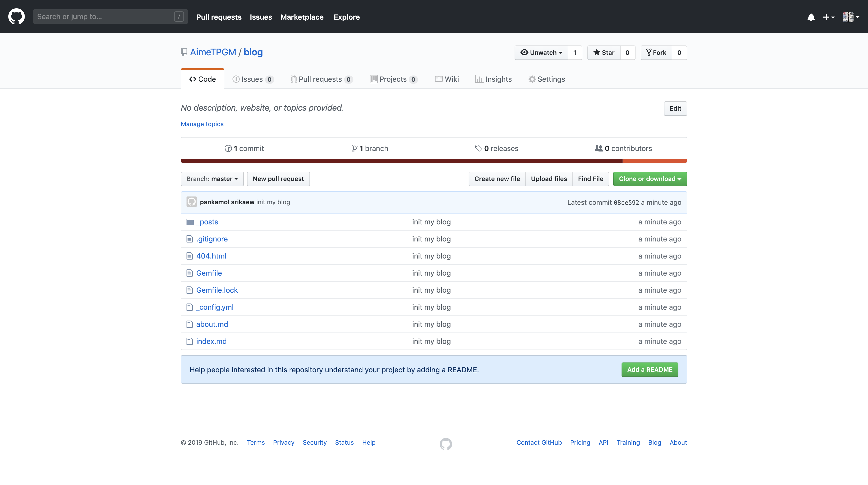Star this repository
The height and width of the screenshot is (485, 868).
pos(604,53)
